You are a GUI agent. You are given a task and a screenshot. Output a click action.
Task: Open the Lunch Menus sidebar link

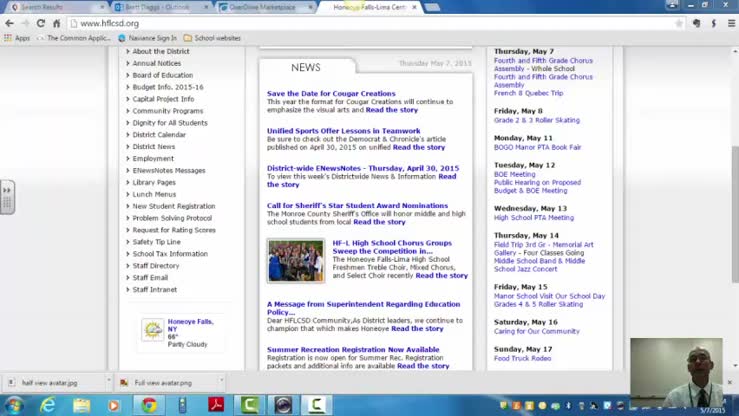[x=154, y=194]
